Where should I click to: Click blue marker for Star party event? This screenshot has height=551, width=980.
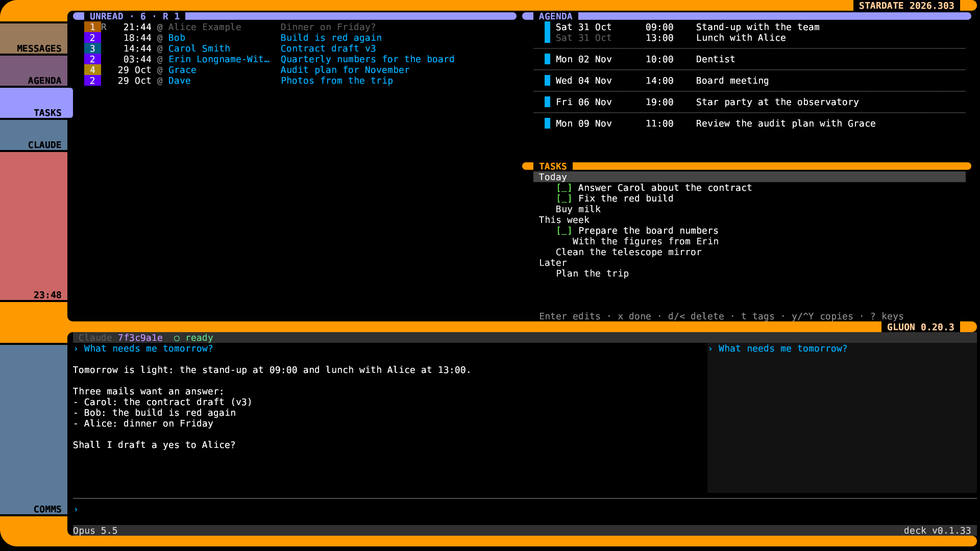click(x=547, y=102)
